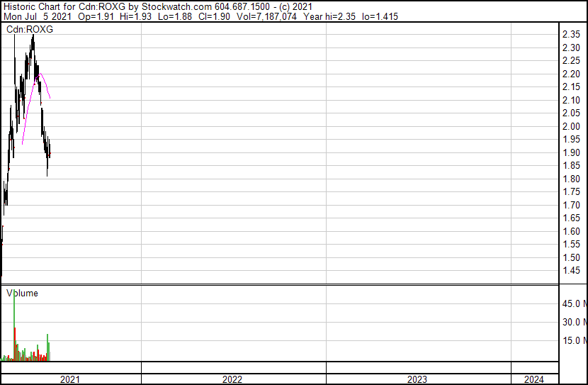The width and height of the screenshot is (588, 385).
Task: Click the 1.90 price axis value
Action: pyautogui.click(x=571, y=152)
